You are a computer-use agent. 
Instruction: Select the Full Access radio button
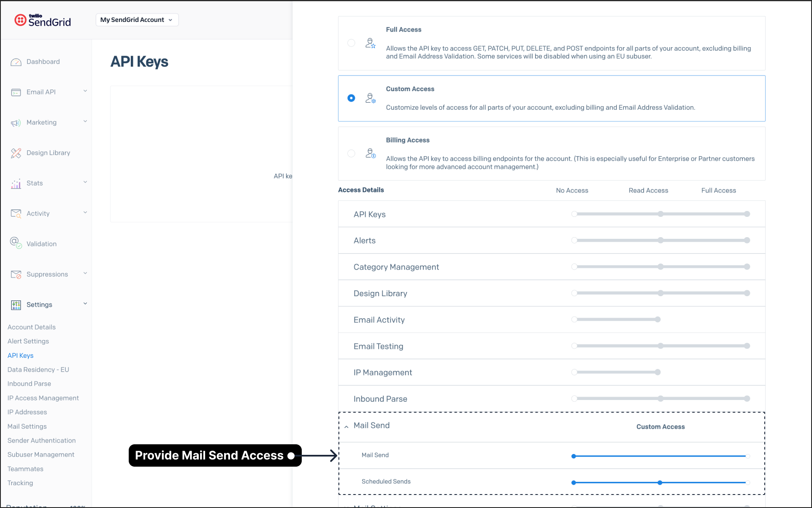point(351,43)
